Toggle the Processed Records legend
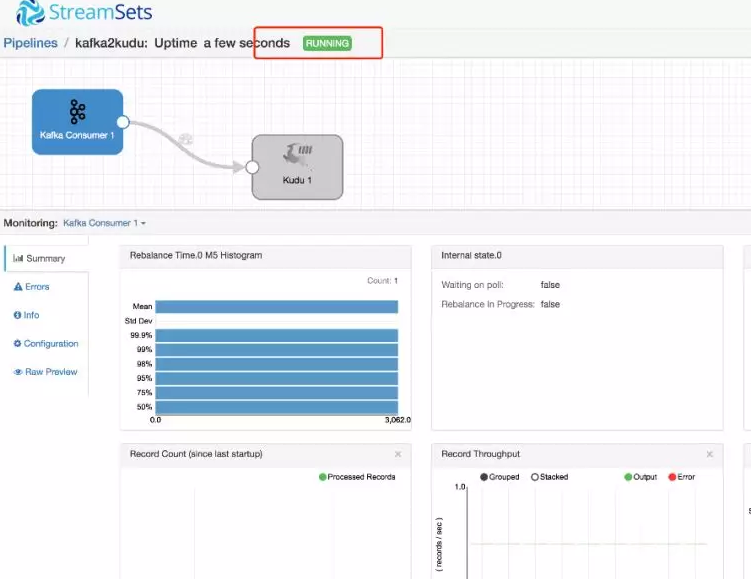 tap(357, 477)
